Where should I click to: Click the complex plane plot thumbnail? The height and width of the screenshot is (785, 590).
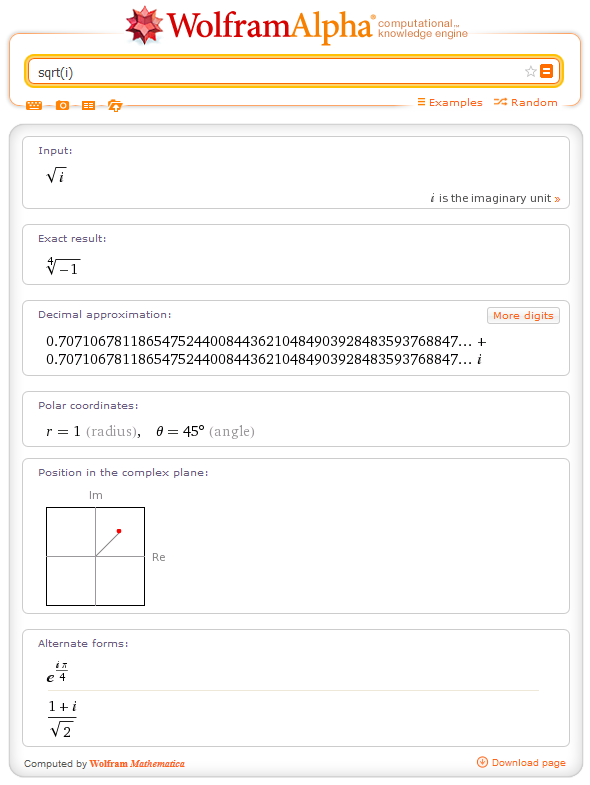pos(96,556)
